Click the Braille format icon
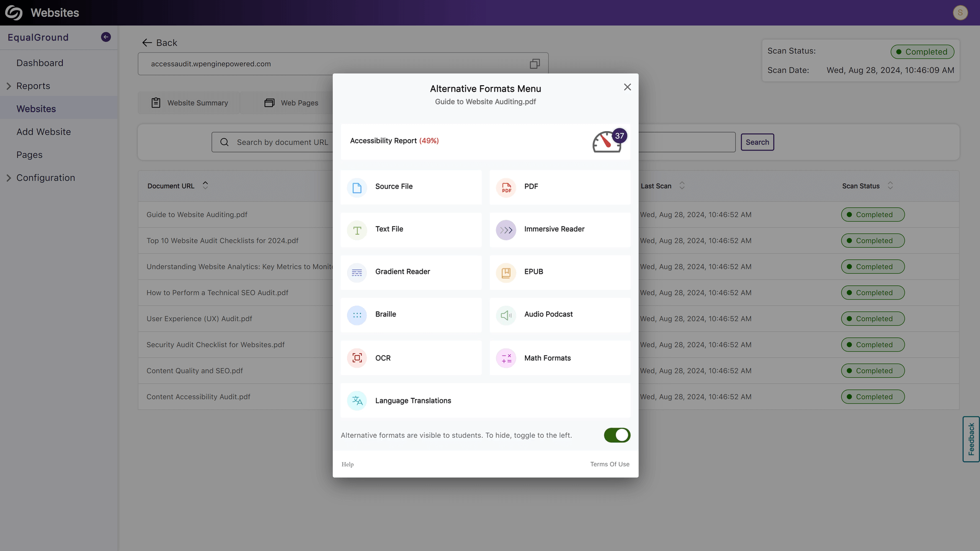This screenshot has width=980, height=551. 357,315
